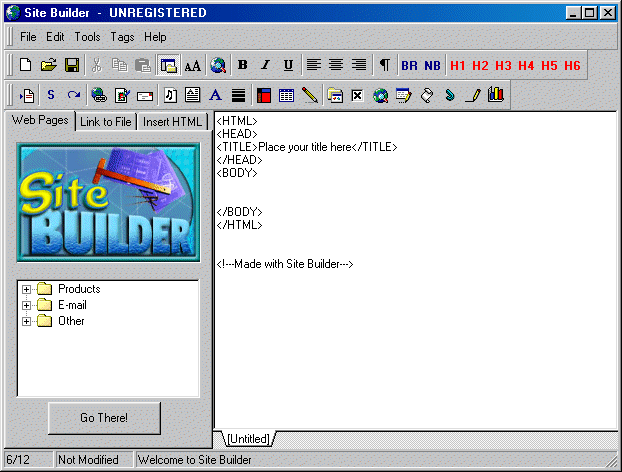Align text to the left
622x472 pixels.
pyautogui.click(x=313, y=65)
